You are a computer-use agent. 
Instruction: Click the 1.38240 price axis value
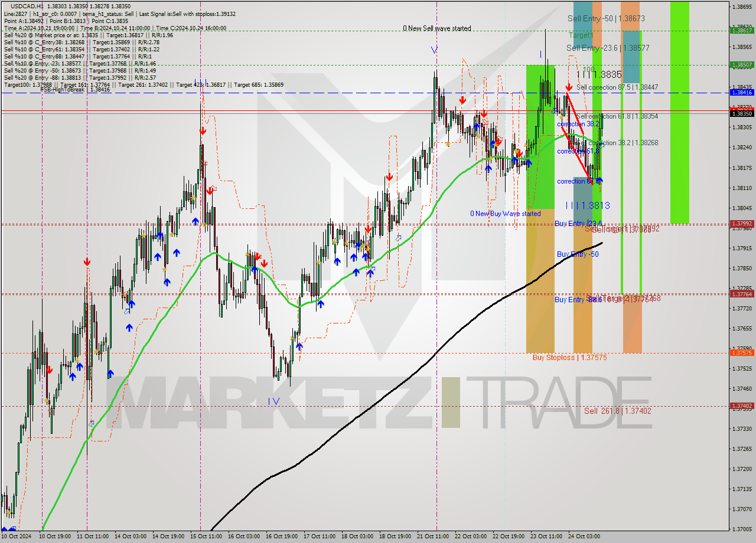coord(742,148)
